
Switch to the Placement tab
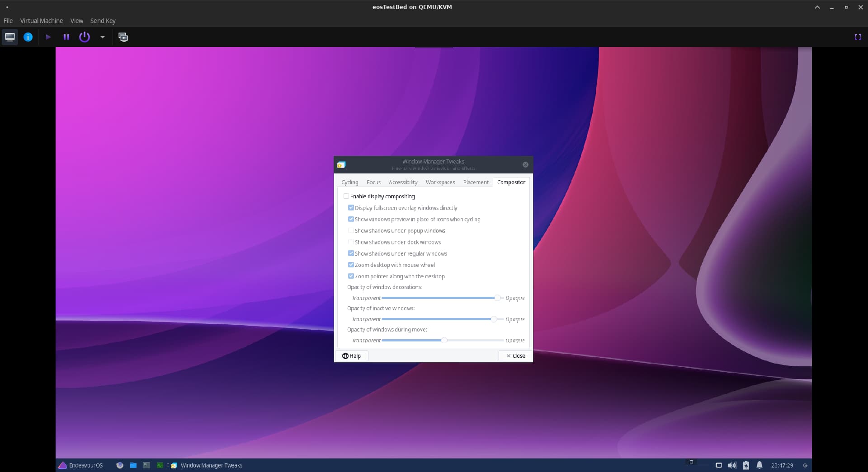click(x=476, y=182)
